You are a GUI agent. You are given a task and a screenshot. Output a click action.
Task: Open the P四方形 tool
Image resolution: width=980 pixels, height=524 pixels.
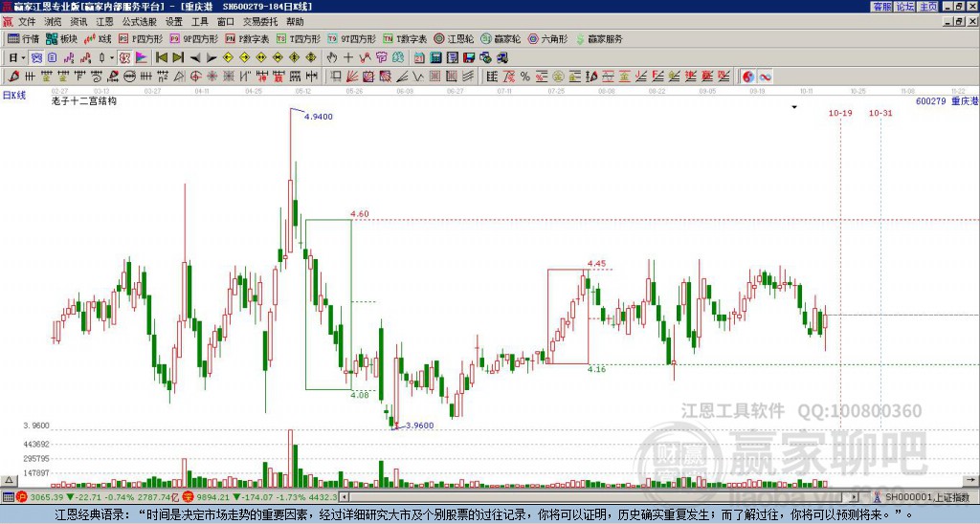[x=141, y=38]
